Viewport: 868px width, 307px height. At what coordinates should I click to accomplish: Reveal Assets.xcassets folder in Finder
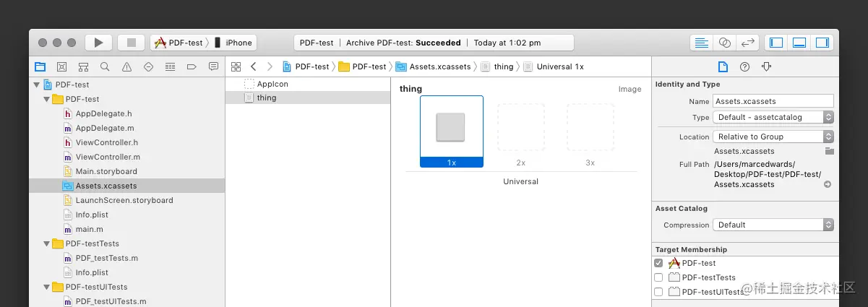[x=829, y=151]
